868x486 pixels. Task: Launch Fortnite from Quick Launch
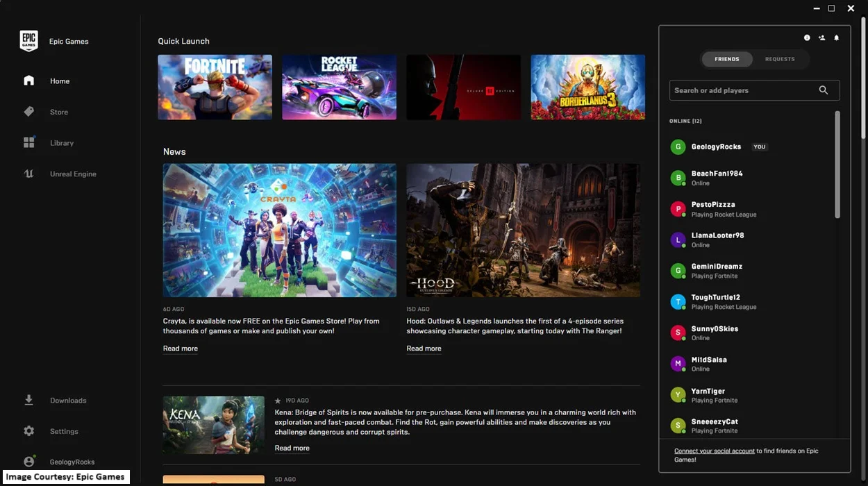tap(215, 87)
